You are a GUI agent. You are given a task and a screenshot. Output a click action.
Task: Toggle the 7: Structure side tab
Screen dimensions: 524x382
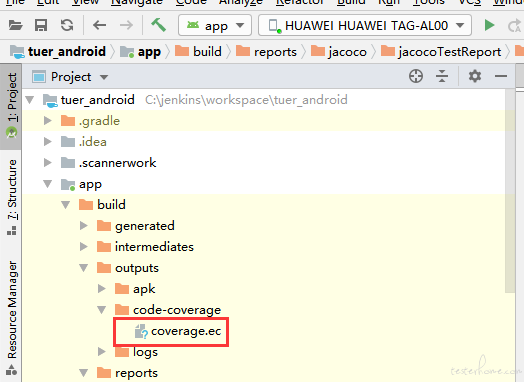tap(11, 197)
